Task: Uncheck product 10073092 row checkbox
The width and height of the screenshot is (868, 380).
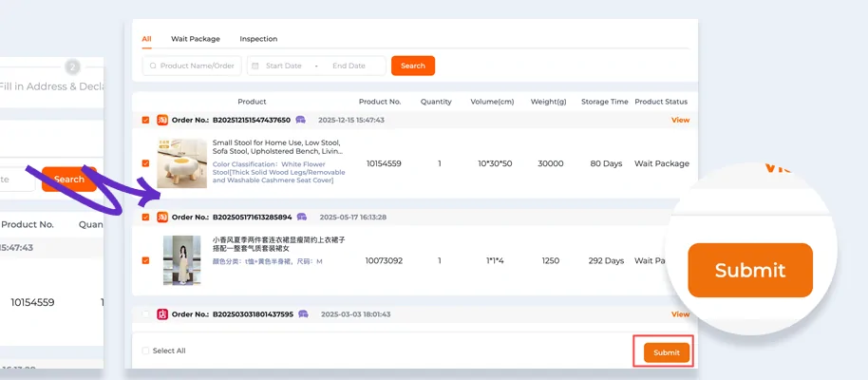Action: 145,260
